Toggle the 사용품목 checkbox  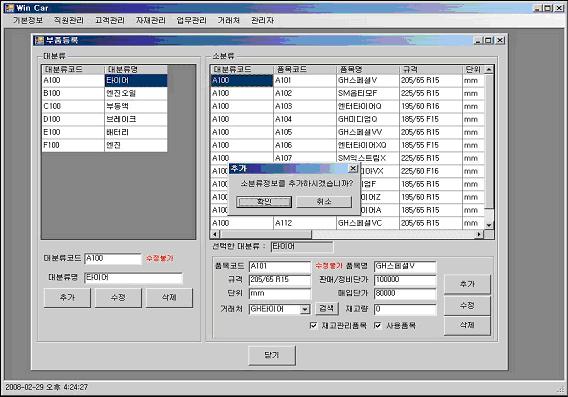pos(377,325)
